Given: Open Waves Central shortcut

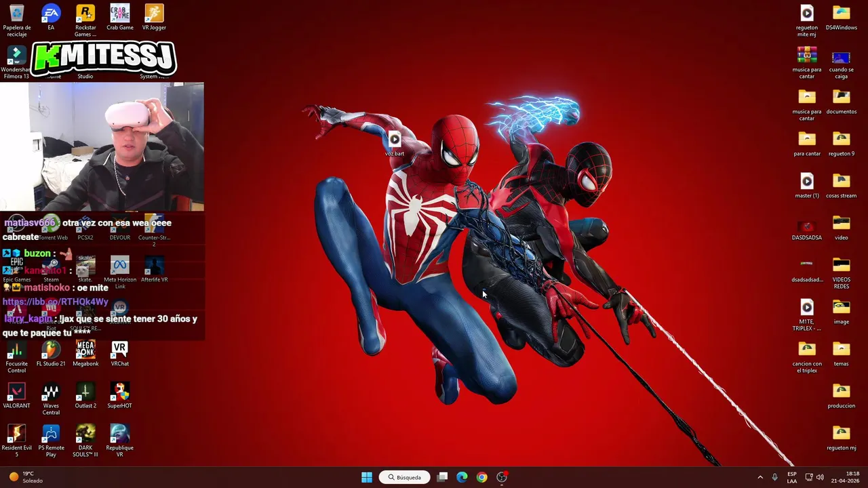Looking at the screenshot, I should (51, 399).
